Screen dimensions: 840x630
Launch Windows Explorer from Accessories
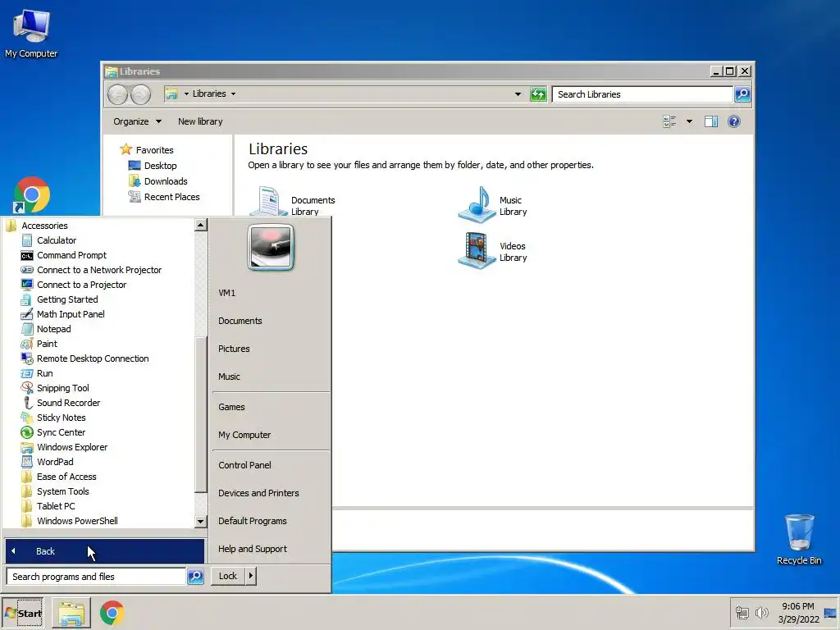72,447
